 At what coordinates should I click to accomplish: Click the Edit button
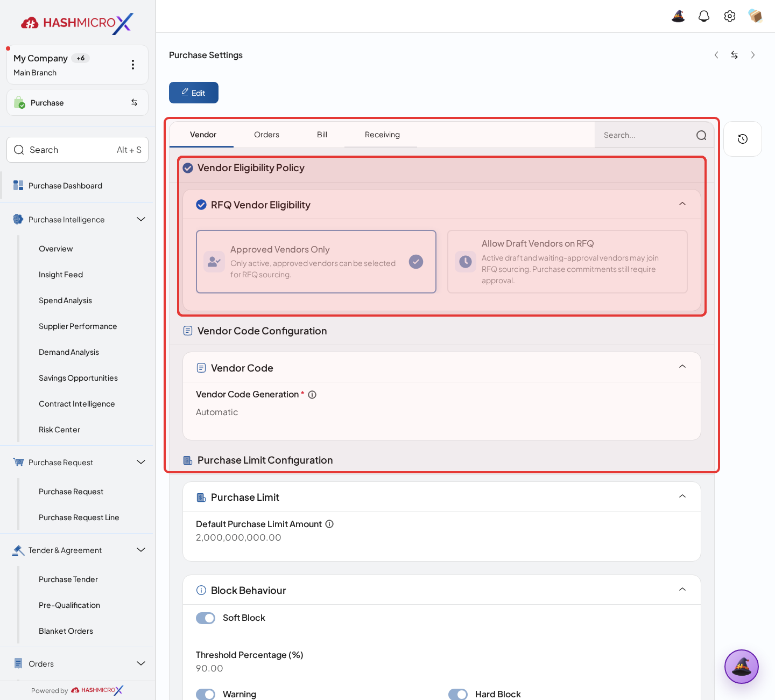194,93
